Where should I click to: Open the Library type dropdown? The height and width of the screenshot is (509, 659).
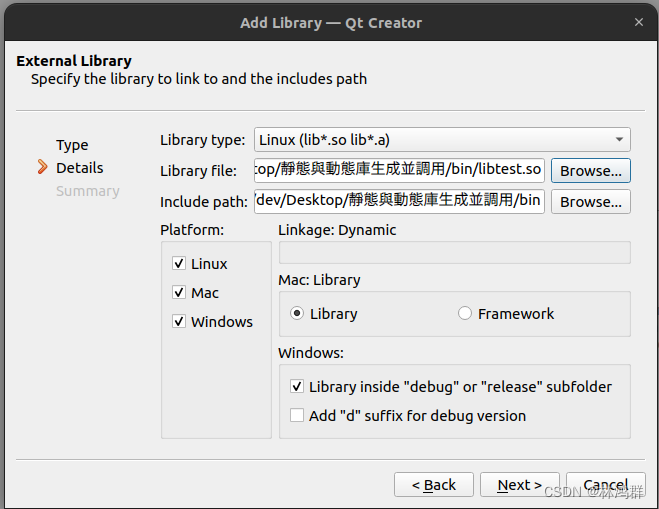coord(442,140)
